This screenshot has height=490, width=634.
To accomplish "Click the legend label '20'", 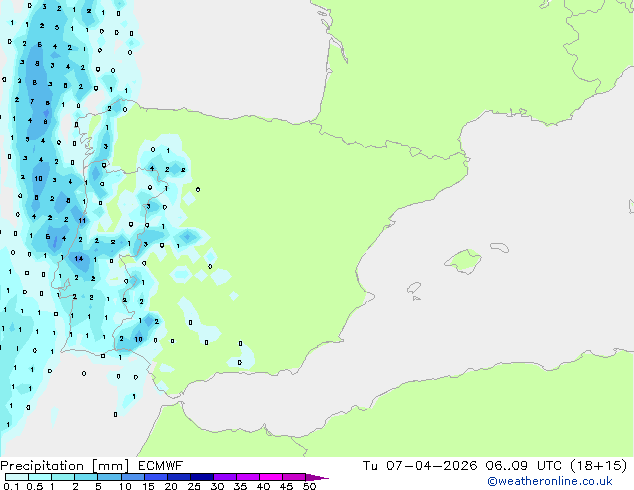I will tap(171, 486).
